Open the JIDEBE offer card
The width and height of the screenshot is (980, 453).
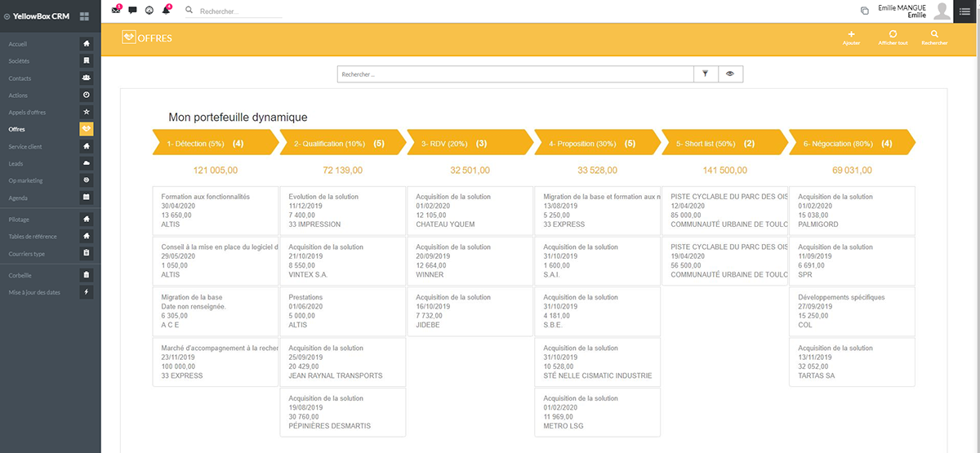(x=470, y=311)
